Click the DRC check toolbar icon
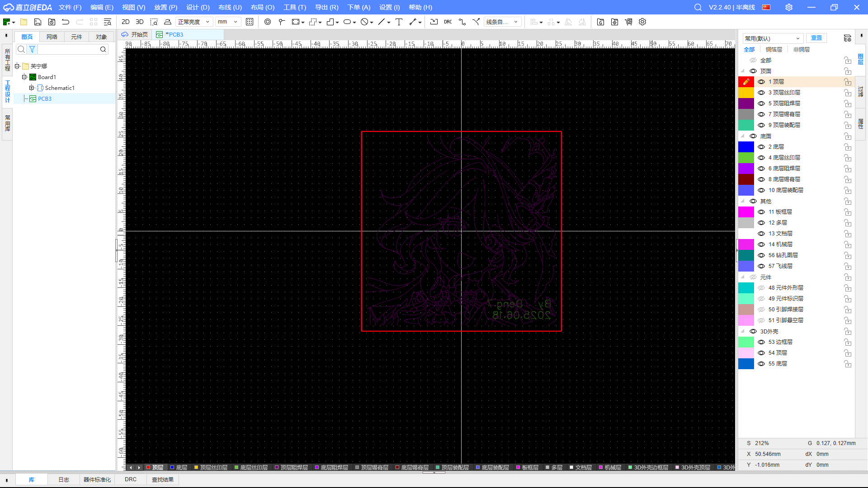This screenshot has width=868, height=488. pos(448,22)
